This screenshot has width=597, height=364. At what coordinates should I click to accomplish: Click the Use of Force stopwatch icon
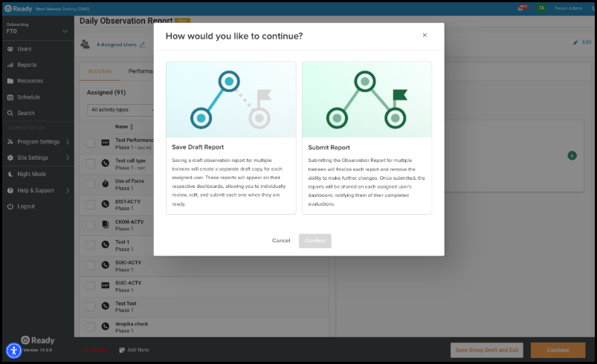coord(106,183)
